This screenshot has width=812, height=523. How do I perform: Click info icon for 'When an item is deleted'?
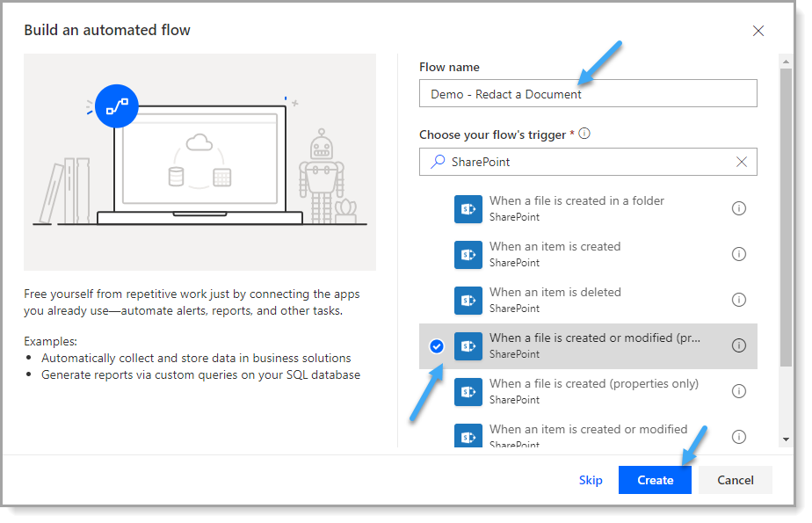click(738, 300)
